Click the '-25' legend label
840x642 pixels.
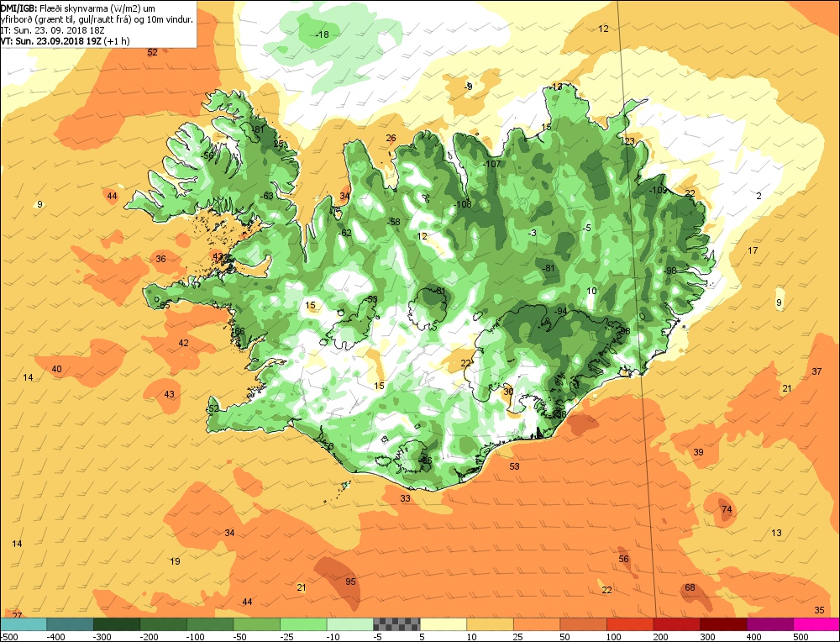click(x=287, y=637)
